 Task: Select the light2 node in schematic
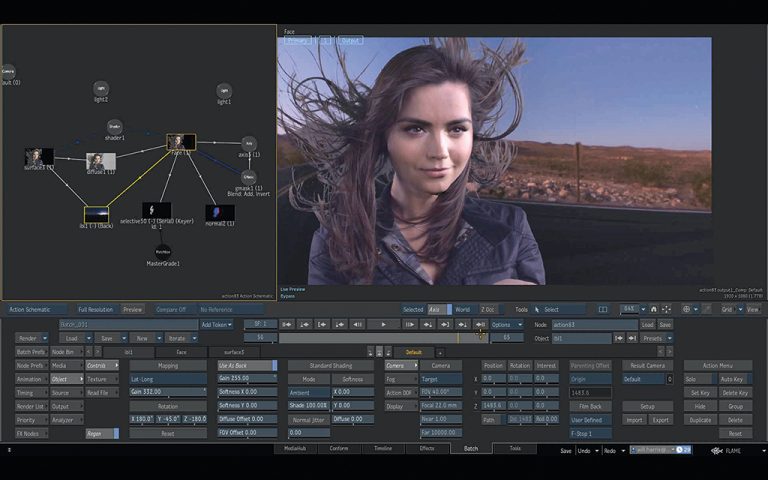[101, 89]
